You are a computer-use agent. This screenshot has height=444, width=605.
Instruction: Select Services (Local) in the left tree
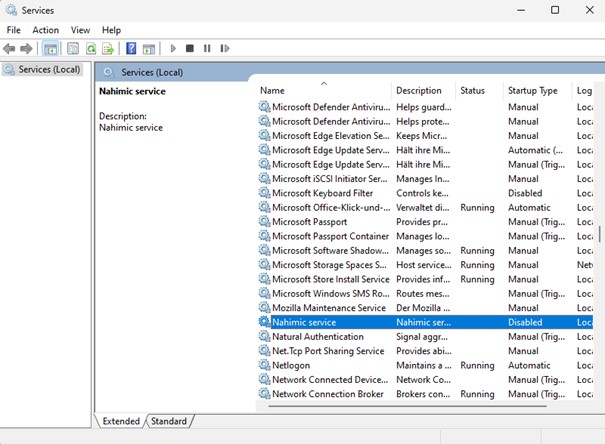pyautogui.click(x=48, y=69)
